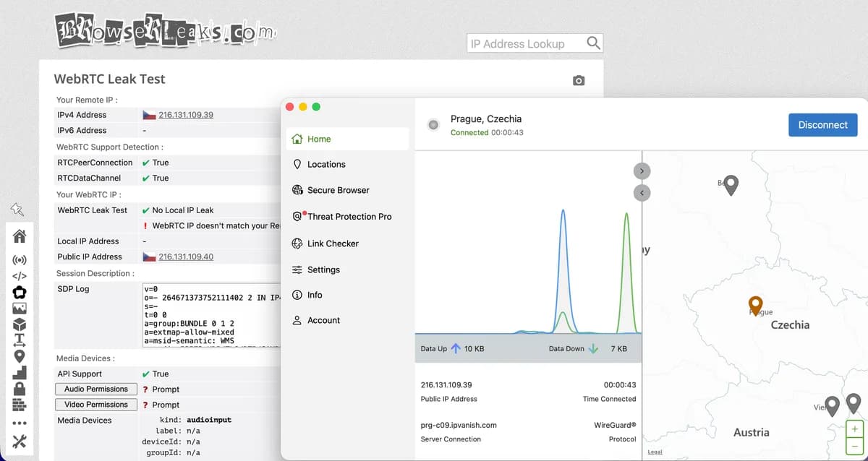Open the JavaScript code brackets sidebar icon
This screenshot has width=868, height=461.
tap(20, 276)
